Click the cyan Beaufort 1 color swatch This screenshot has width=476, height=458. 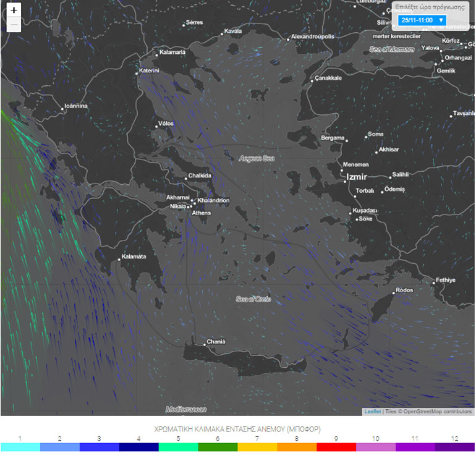pos(20,447)
